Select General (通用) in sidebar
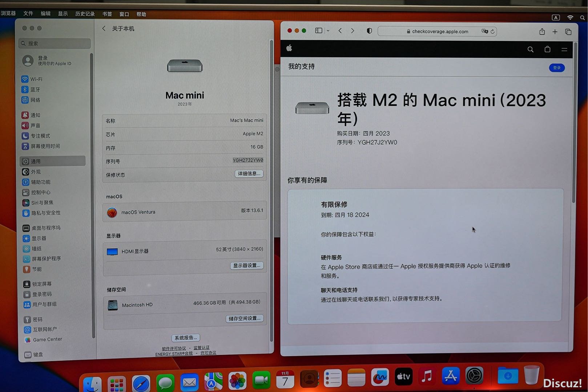The height and width of the screenshot is (392, 588). tap(53, 161)
